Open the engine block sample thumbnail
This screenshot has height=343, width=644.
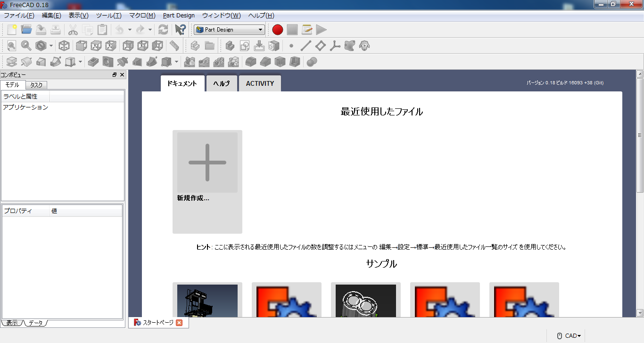click(366, 300)
